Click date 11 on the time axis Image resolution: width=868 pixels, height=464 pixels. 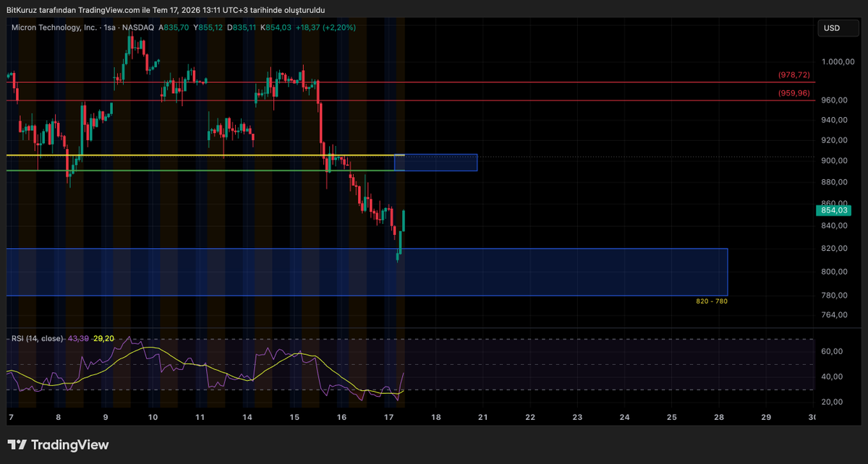[x=200, y=418]
